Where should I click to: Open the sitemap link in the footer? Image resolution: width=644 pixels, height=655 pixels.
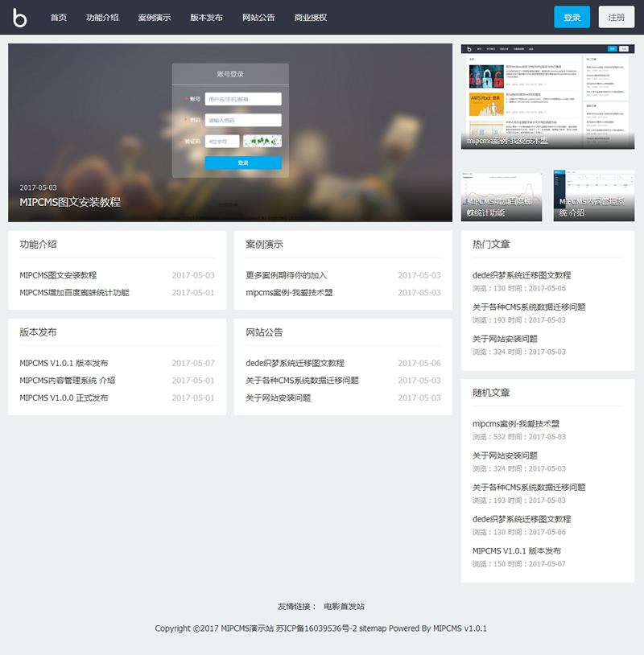pyautogui.click(x=373, y=628)
